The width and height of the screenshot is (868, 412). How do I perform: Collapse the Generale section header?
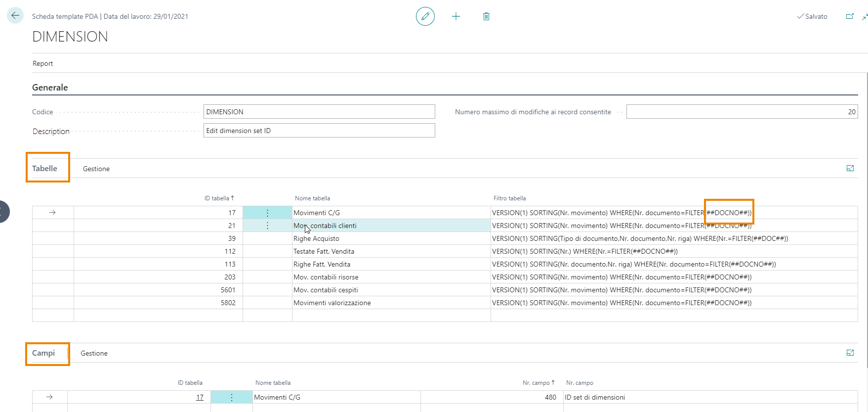[x=50, y=88]
